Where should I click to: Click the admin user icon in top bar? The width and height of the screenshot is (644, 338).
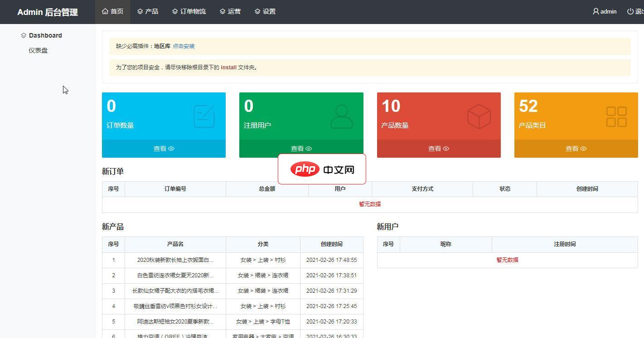click(x=595, y=11)
